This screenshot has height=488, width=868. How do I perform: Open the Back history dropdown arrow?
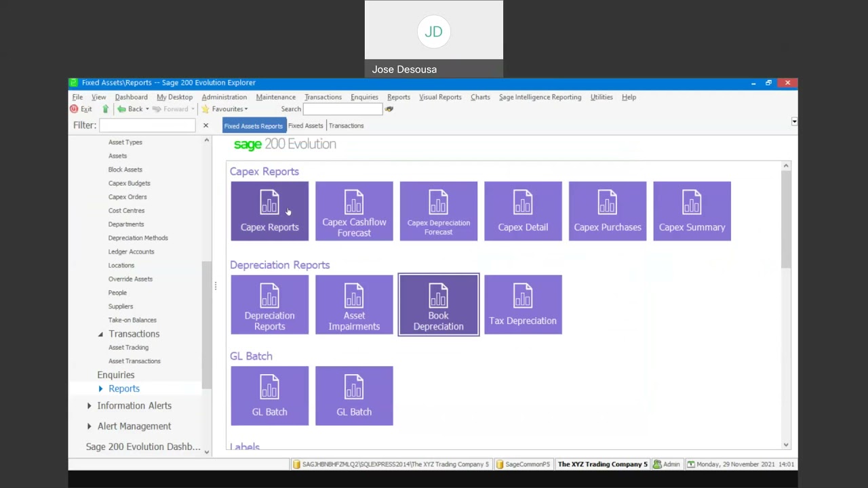pyautogui.click(x=147, y=109)
